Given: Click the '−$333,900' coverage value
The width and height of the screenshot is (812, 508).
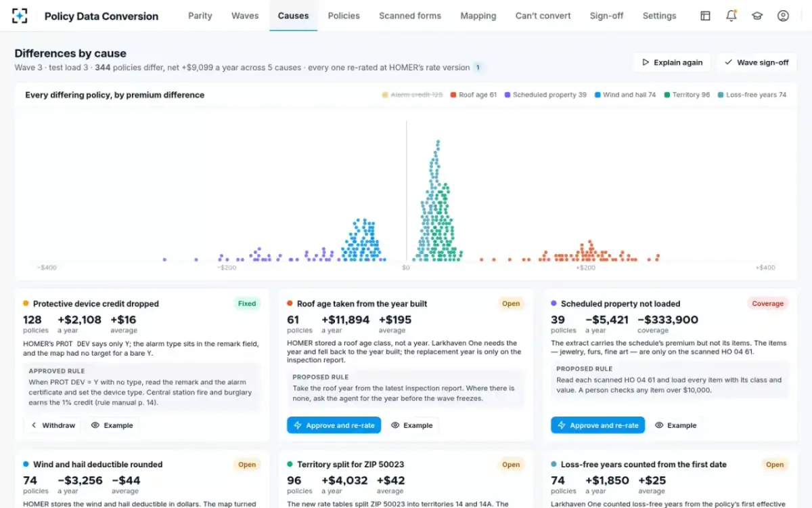Looking at the screenshot, I should tap(668, 320).
